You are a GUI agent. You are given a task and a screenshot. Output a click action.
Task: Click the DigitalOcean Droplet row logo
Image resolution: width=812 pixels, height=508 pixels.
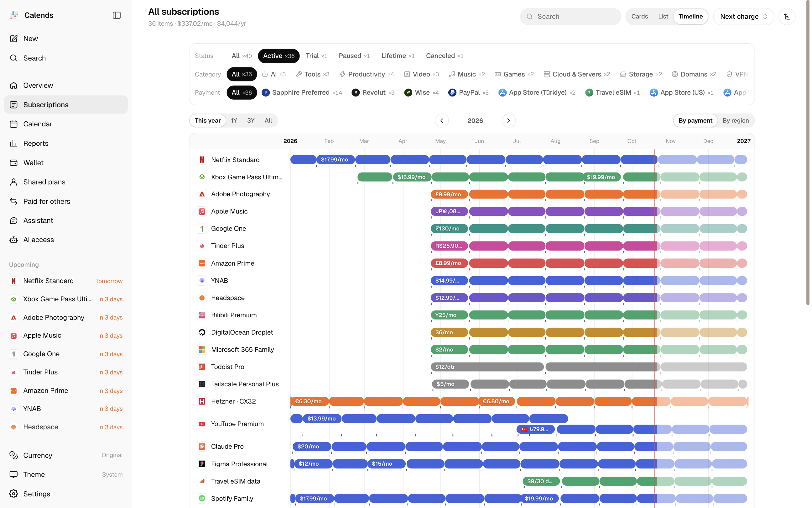point(202,332)
